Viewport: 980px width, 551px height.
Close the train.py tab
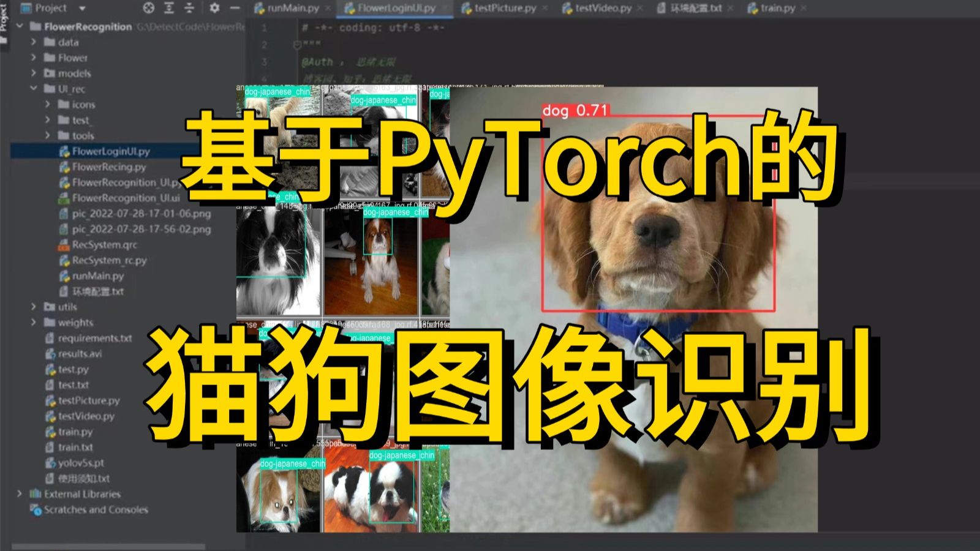click(804, 9)
